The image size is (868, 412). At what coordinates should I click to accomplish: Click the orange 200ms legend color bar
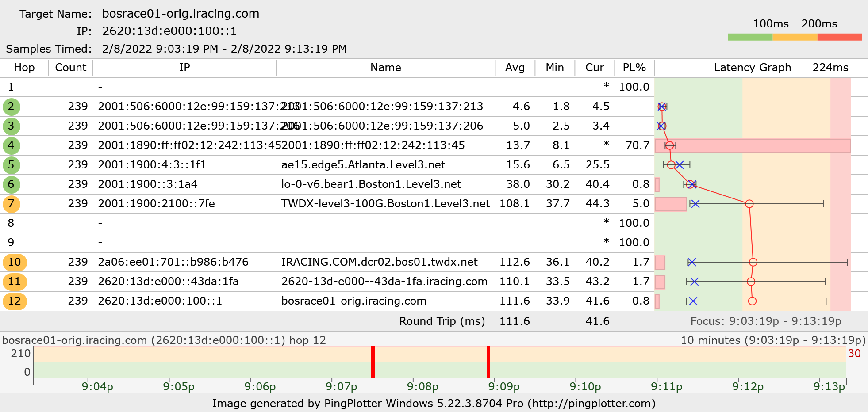tap(795, 37)
